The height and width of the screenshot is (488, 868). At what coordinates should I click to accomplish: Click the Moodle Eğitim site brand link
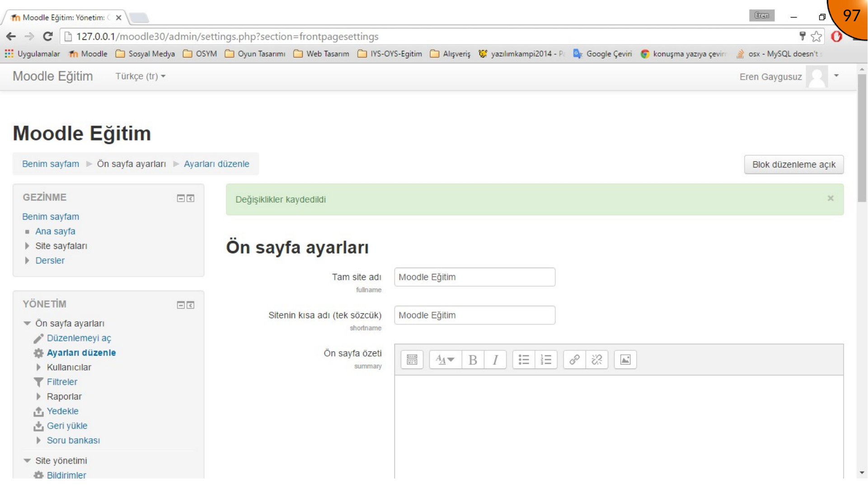(x=53, y=76)
